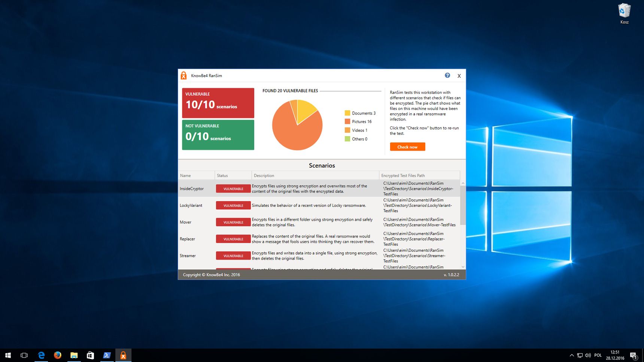644x362 pixels.
Task: Sort by the Status column header
Action: tap(233, 175)
